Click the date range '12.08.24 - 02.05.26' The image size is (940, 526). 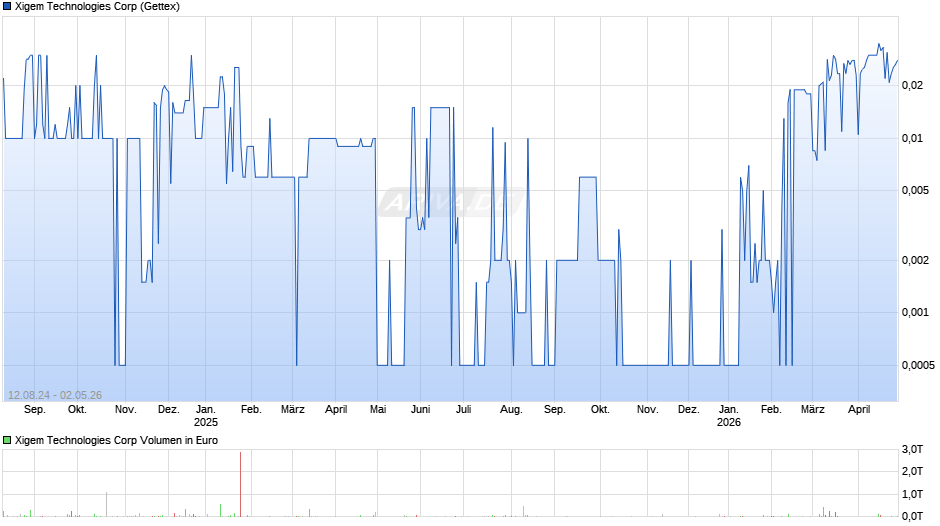55,395
